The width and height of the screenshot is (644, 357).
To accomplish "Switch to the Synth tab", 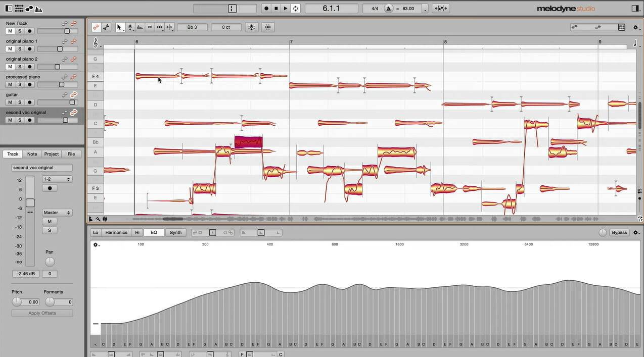I will click(175, 232).
